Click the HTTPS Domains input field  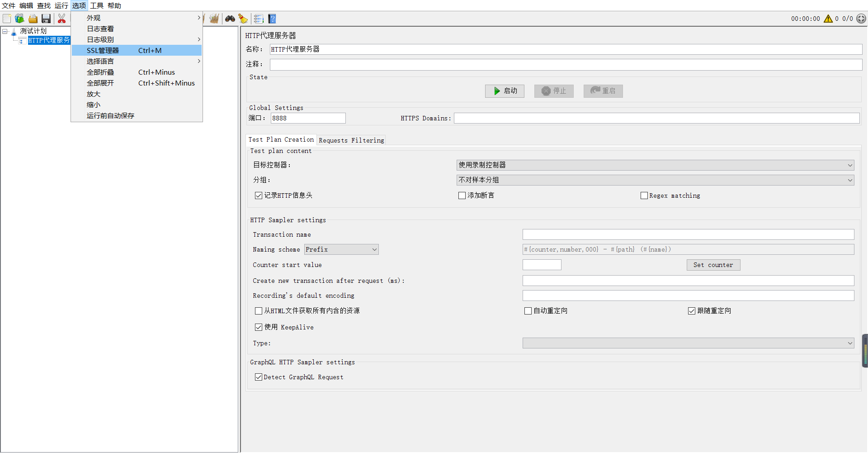click(657, 118)
